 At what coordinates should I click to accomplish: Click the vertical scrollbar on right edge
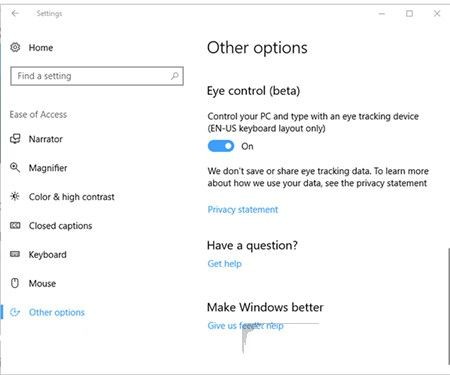pyautogui.click(x=448, y=306)
